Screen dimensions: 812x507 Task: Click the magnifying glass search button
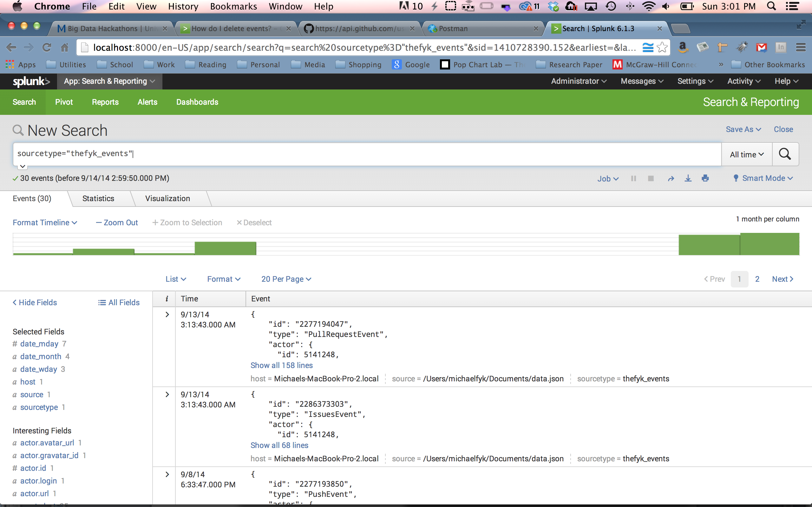pyautogui.click(x=784, y=154)
